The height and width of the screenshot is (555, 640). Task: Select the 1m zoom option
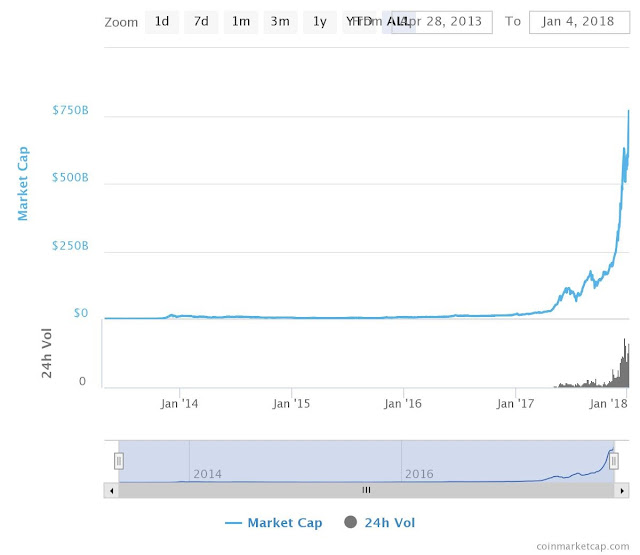[x=240, y=21]
